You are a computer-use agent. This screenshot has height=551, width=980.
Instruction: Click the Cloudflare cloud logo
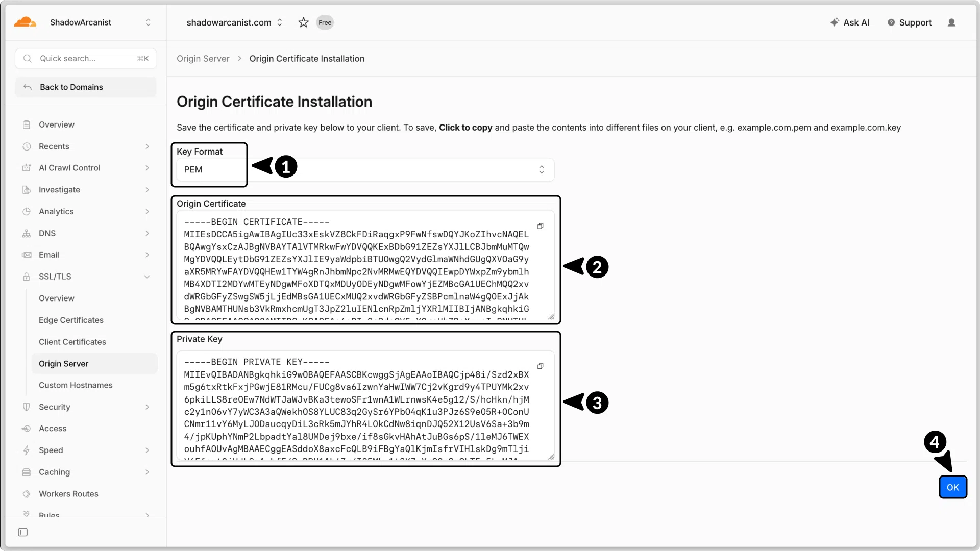(25, 22)
